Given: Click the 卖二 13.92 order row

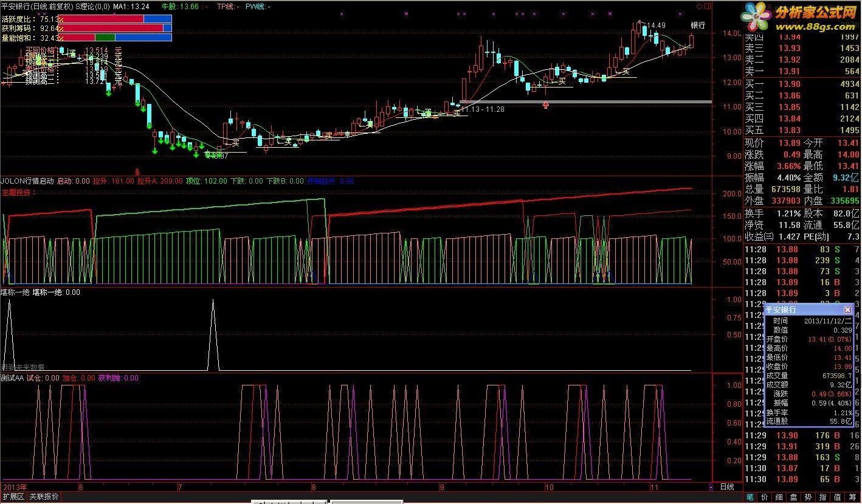Looking at the screenshot, I should tap(802, 60).
